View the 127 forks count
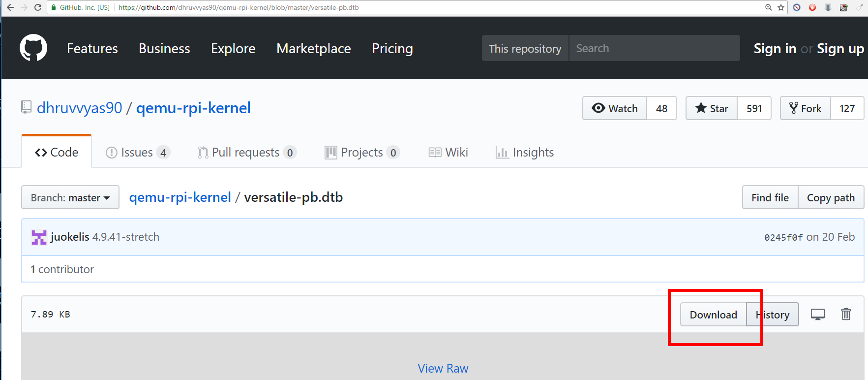The image size is (868, 380). 847,108
